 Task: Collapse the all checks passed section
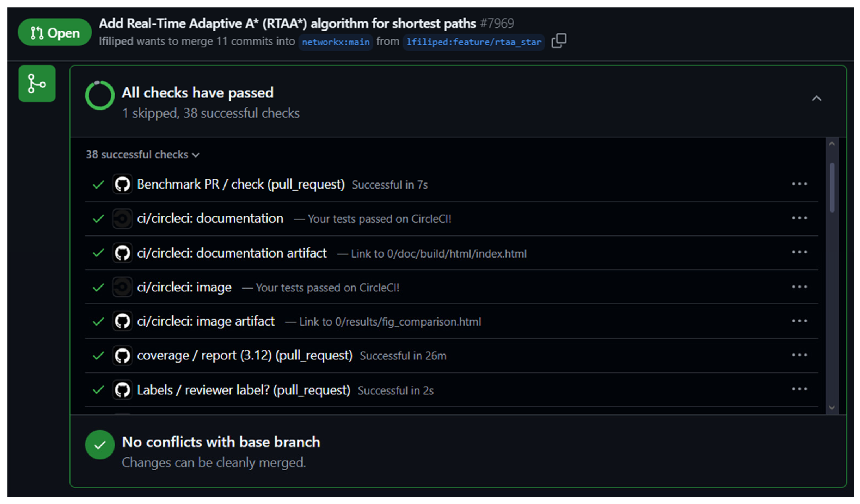point(816,99)
